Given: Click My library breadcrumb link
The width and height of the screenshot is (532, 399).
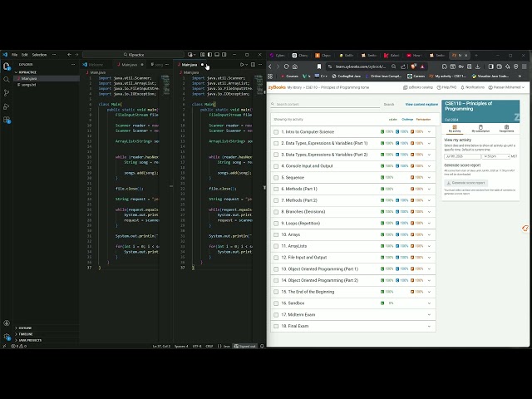Looking at the screenshot, I should 294,87.
